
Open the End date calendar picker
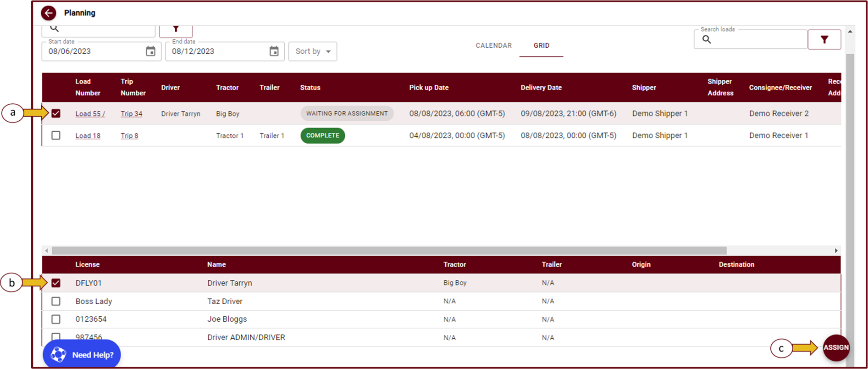(274, 51)
